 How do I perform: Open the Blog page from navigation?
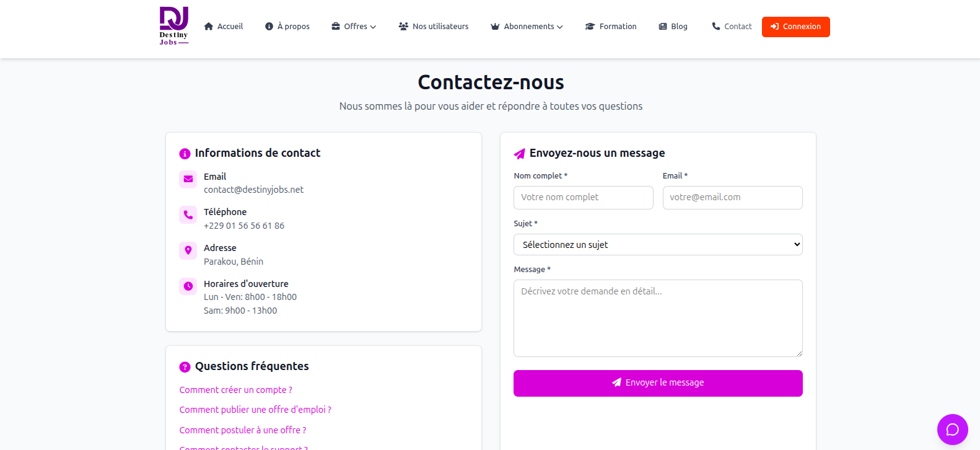(673, 27)
